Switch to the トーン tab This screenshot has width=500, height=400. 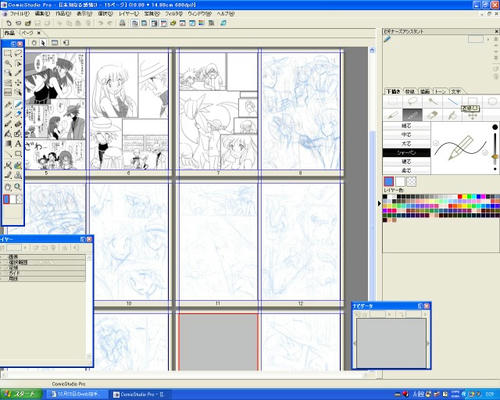point(440,91)
